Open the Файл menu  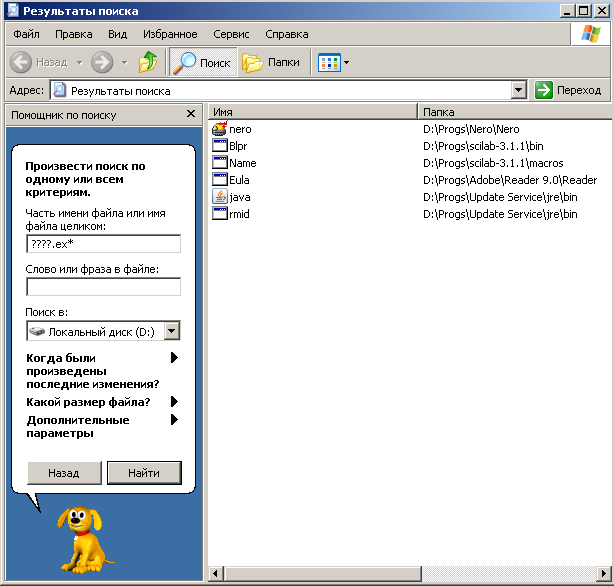tap(26, 34)
